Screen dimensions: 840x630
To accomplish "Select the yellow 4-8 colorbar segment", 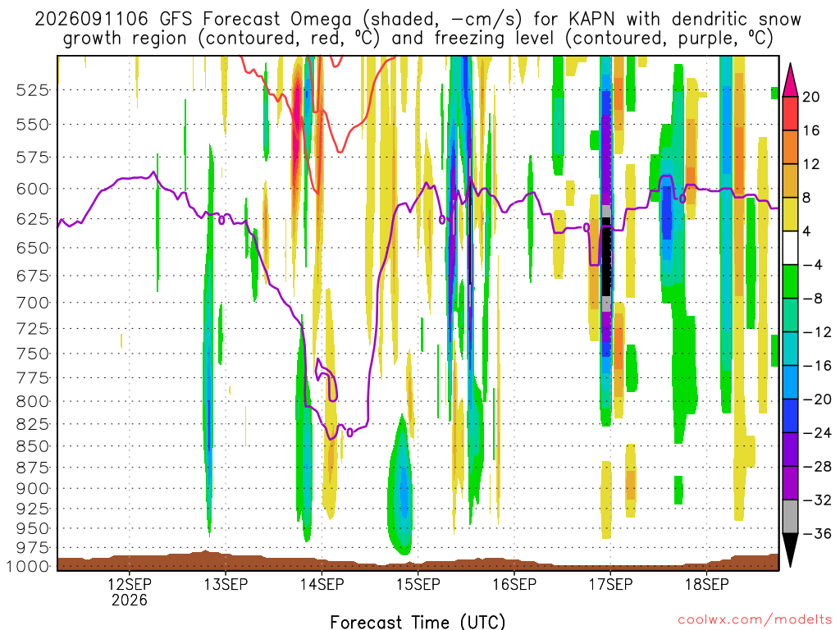I will point(790,214).
